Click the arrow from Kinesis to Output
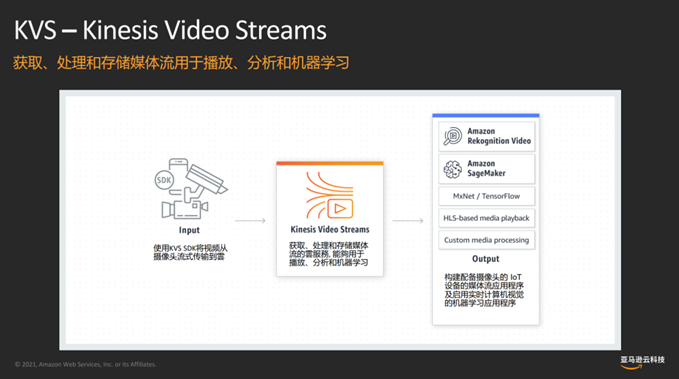The height and width of the screenshot is (379, 679). (408, 221)
